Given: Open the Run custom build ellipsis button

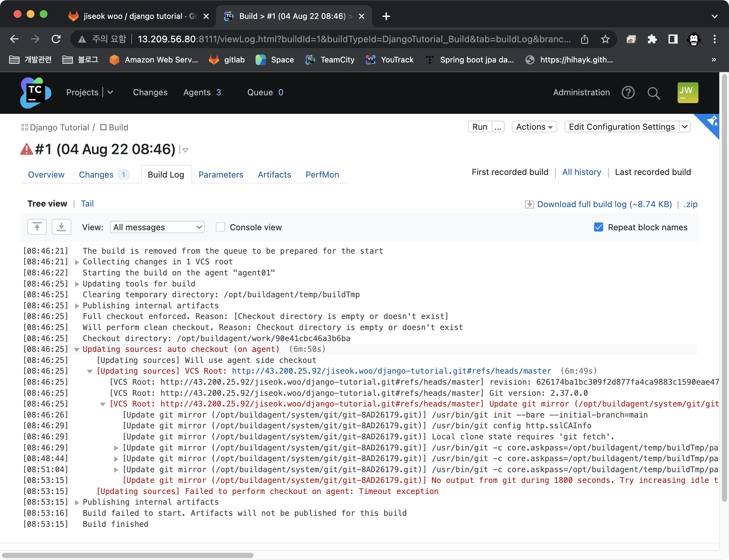Looking at the screenshot, I should pyautogui.click(x=498, y=127).
